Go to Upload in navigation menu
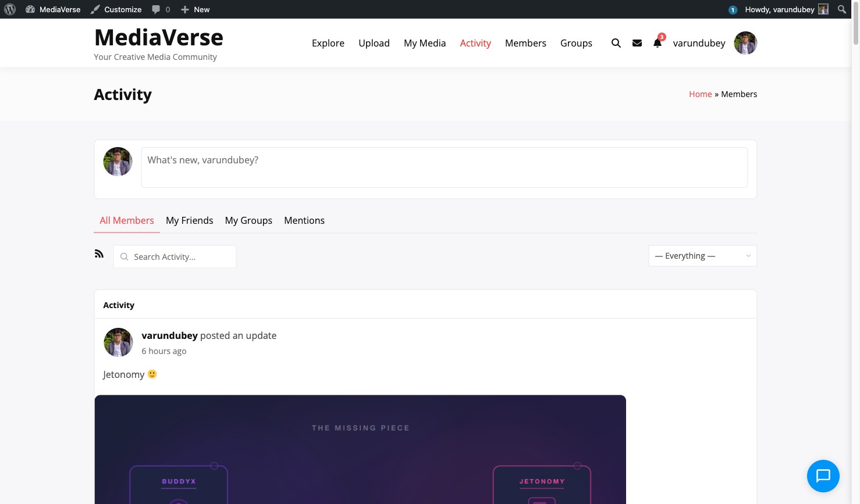Viewport: 860px width, 504px height. 374,43
